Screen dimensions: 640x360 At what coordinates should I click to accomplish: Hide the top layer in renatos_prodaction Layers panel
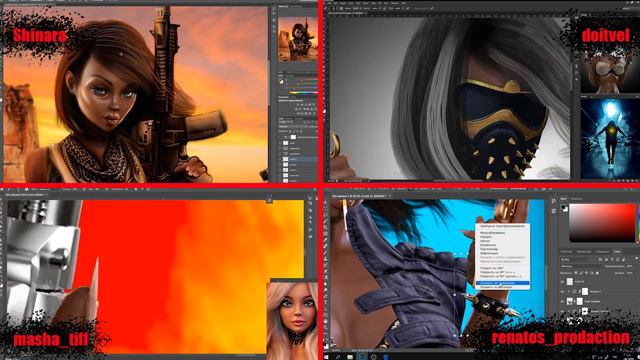point(562,282)
